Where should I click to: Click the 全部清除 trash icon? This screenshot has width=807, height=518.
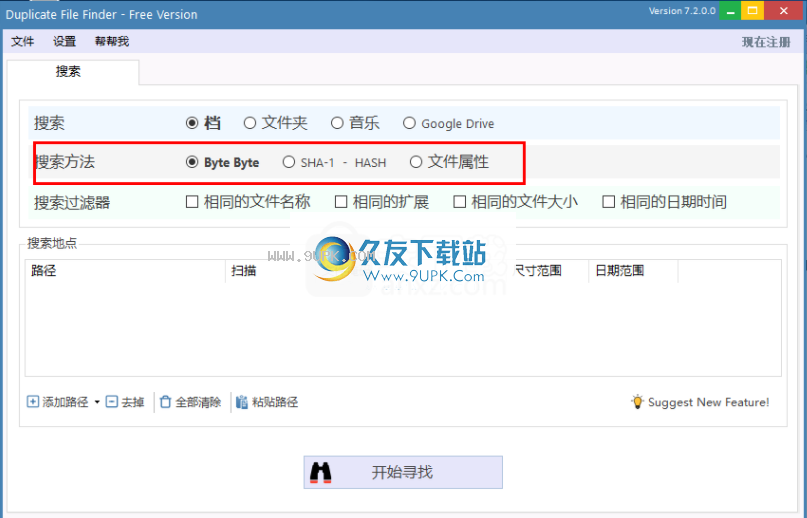[x=165, y=402]
